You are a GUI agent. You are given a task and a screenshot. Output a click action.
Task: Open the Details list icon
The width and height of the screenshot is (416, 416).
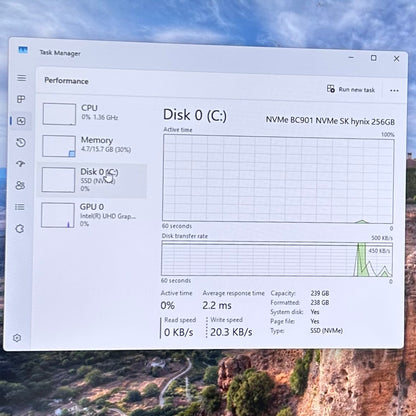pyautogui.click(x=20, y=207)
